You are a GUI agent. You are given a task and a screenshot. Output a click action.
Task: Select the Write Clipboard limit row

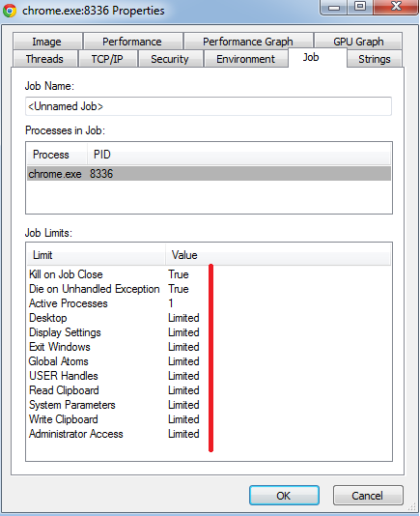pos(209,419)
